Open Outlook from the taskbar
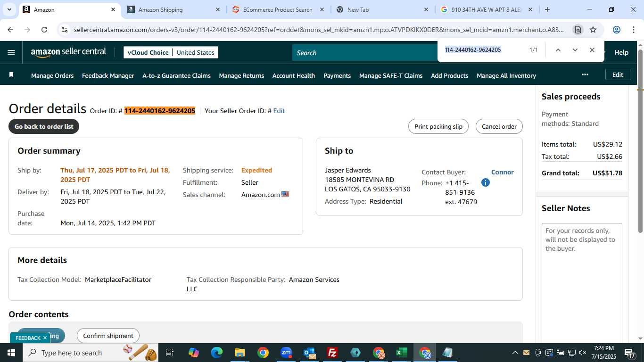 [309, 353]
